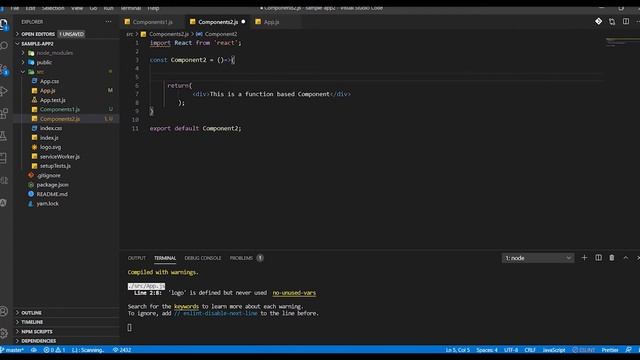Click the CRLF line ending setting

(x=530, y=350)
